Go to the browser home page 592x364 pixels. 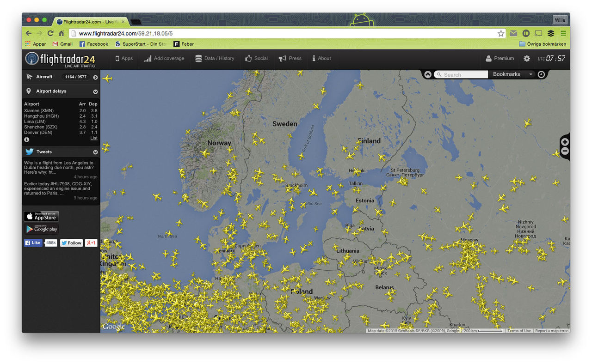click(61, 33)
